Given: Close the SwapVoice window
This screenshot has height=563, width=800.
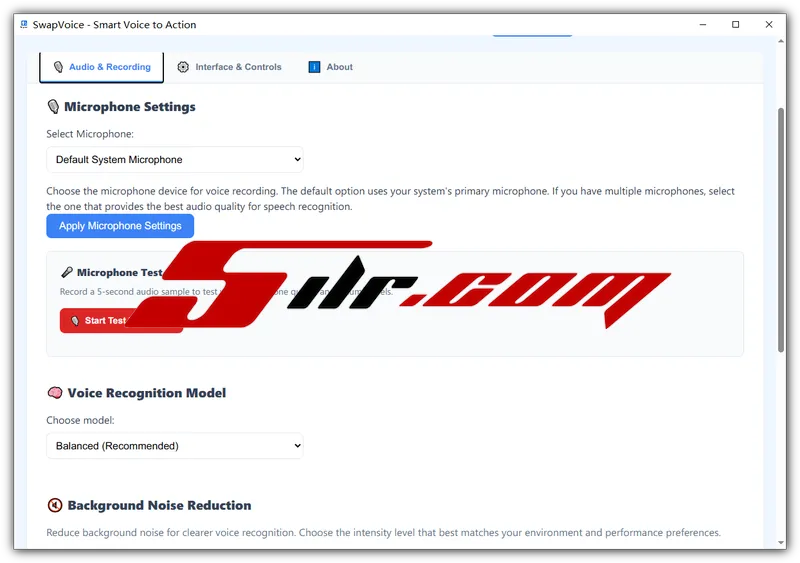Looking at the screenshot, I should [769, 25].
